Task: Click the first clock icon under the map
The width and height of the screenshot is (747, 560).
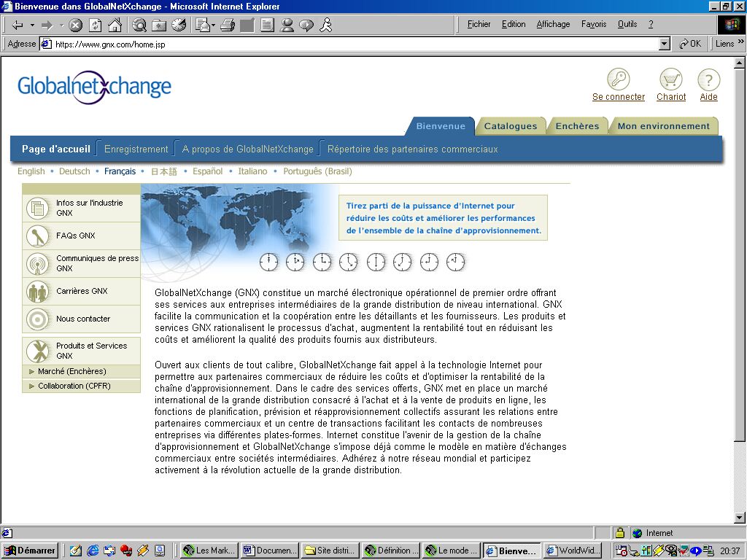Action: [268, 262]
